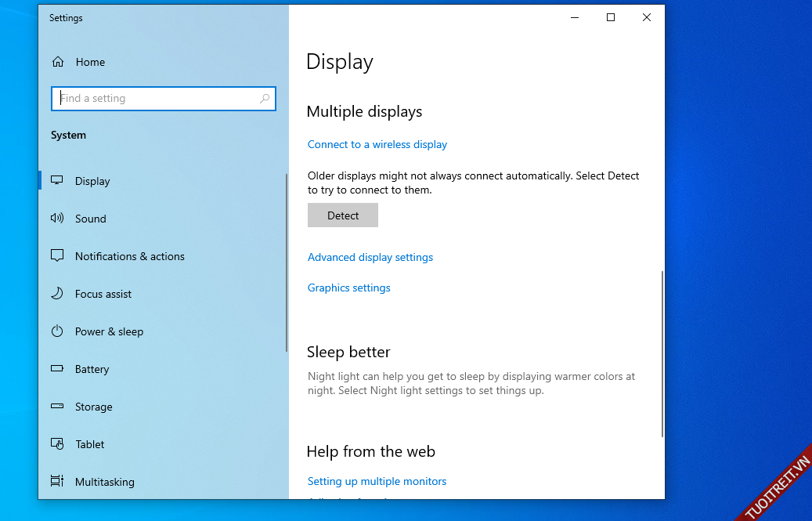Focus the Find a setting search box

coord(157,99)
